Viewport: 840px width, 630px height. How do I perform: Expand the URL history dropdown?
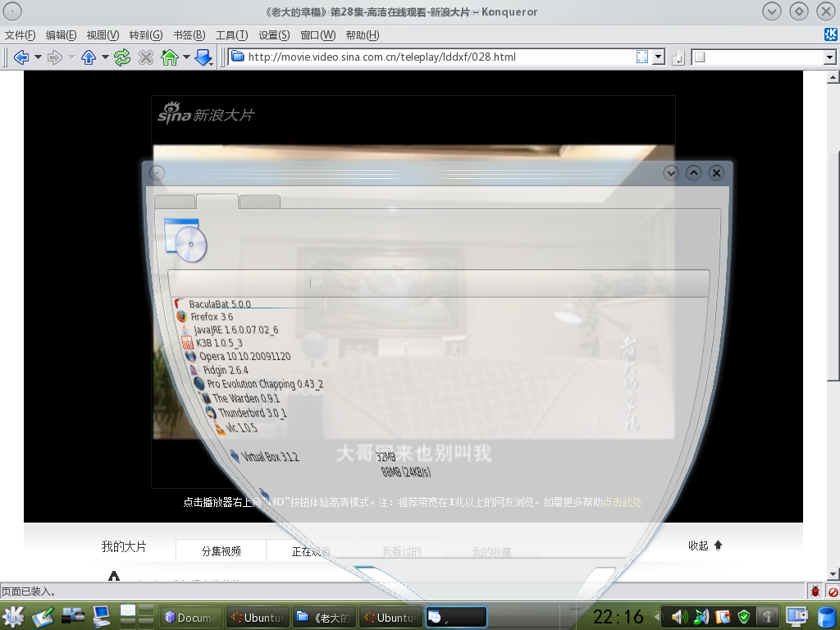(659, 57)
